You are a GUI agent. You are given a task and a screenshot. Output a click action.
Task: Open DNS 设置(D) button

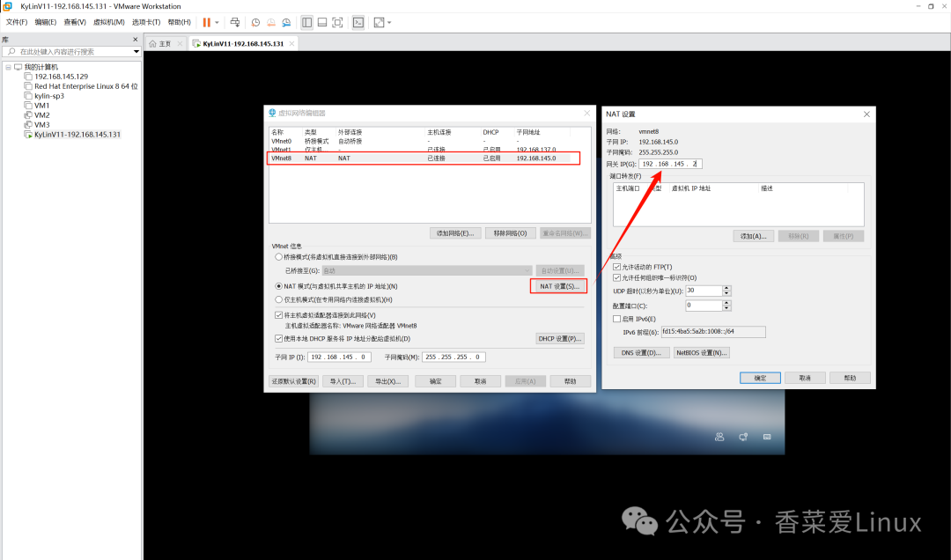click(641, 353)
